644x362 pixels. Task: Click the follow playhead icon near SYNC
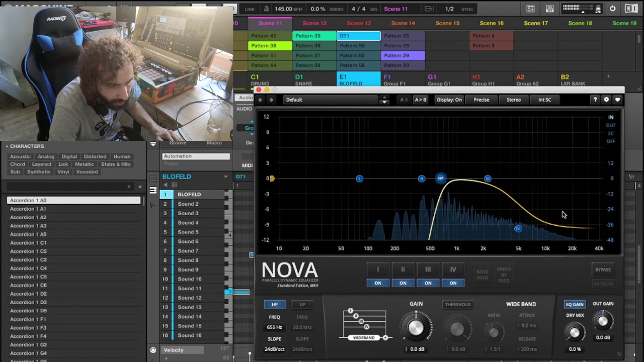point(429,9)
